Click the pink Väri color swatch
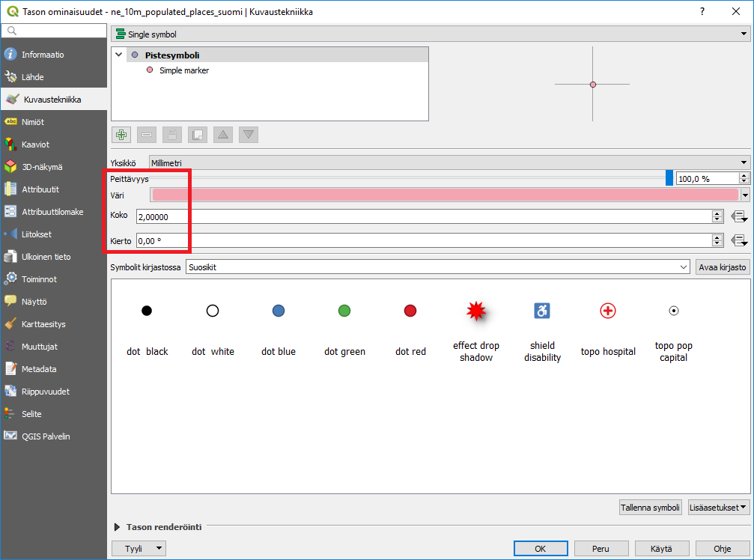Screen dimensions: 754x560 (x=445, y=195)
